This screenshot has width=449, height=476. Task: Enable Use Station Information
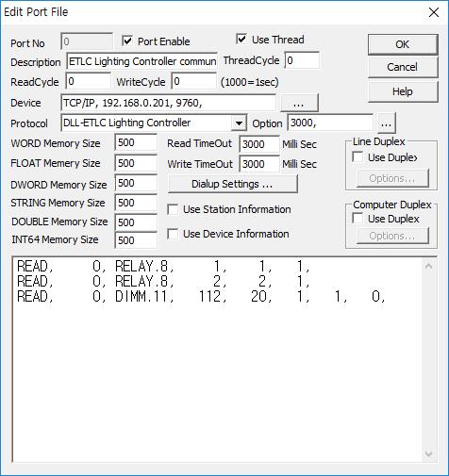(173, 209)
